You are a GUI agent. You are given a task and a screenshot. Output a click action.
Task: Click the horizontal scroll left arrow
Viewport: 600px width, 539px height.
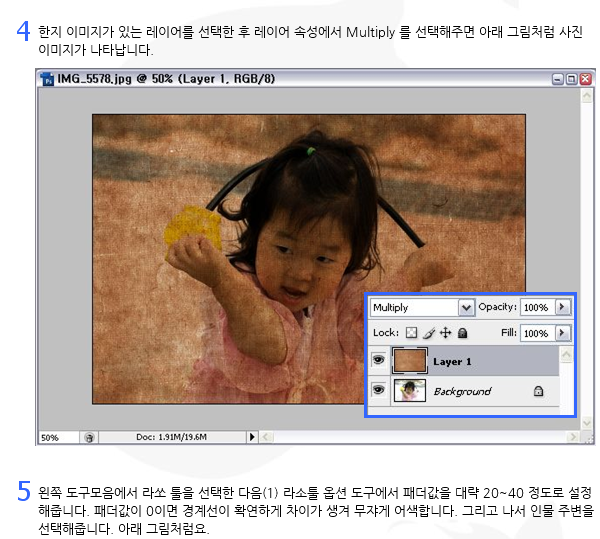click(267, 437)
